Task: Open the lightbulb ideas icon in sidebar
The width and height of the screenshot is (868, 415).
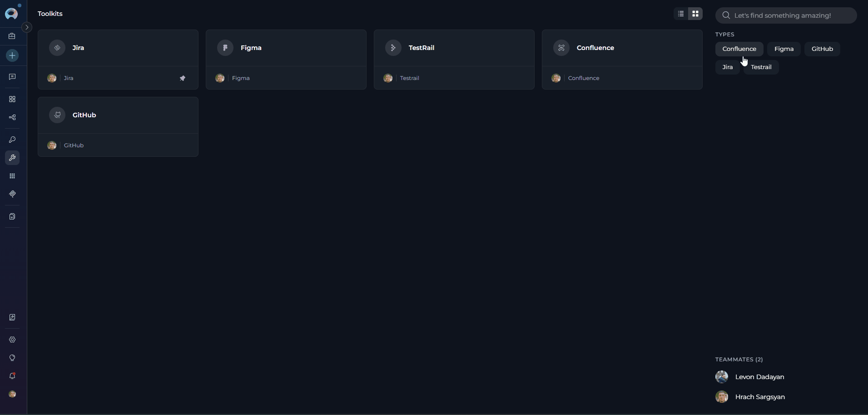Action: tap(12, 358)
